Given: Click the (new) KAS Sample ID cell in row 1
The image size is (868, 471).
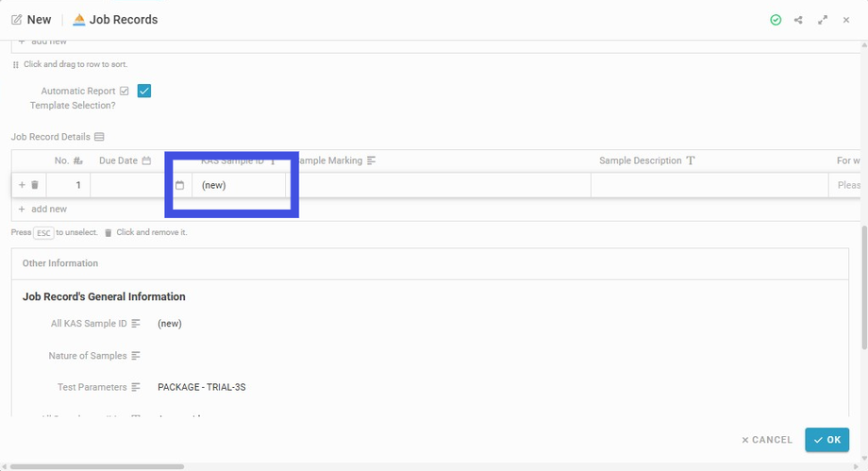Looking at the screenshot, I should (x=239, y=185).
